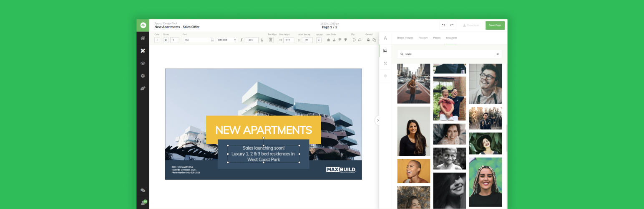
Task: Toggle underline text formatting
Action: click(x=262, y=40)
